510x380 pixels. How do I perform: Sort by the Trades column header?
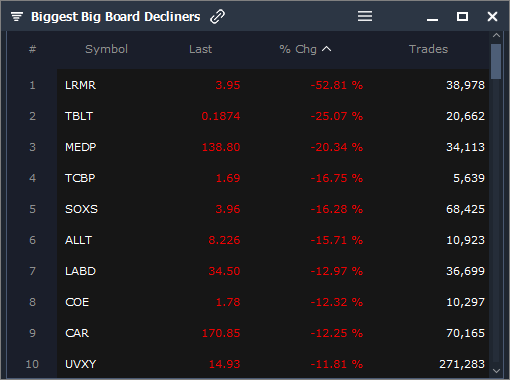pyautogui.click(x=428, y=49)
